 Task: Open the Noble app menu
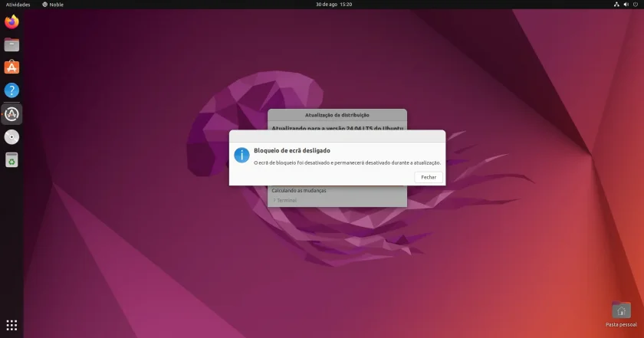tap(53, 5)
